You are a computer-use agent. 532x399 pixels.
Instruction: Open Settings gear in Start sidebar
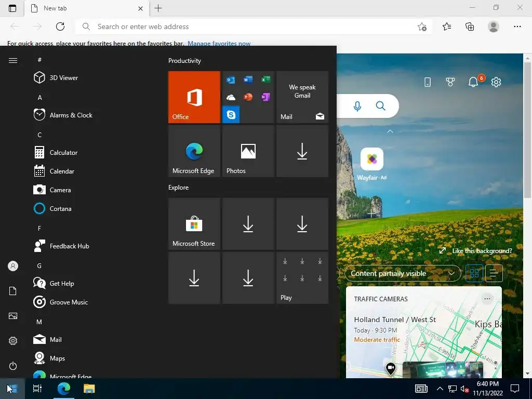tap(13, 341)
